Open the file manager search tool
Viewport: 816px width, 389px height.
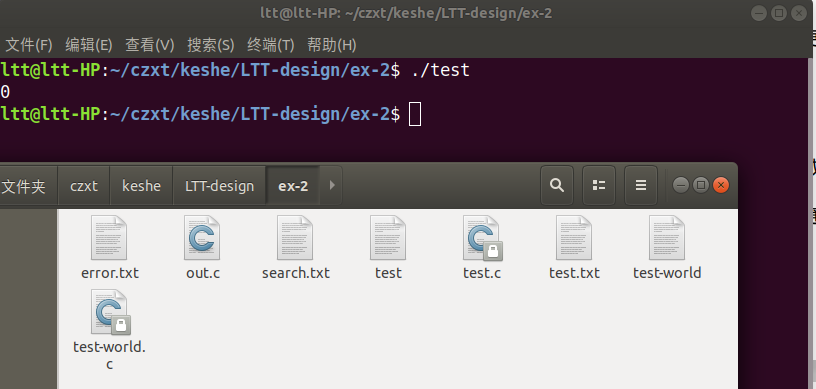[x=557, y=185]
